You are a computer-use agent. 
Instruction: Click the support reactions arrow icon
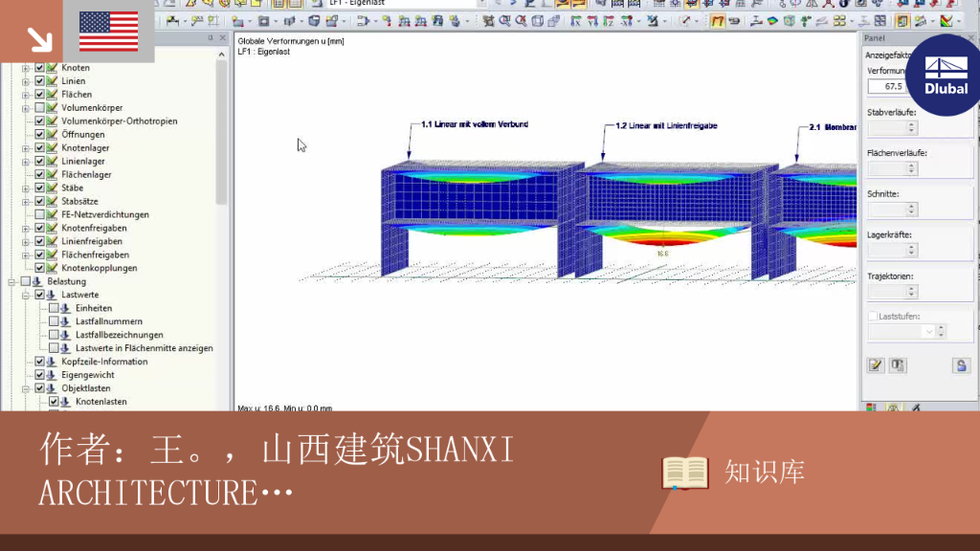click(x=805, y=21)
